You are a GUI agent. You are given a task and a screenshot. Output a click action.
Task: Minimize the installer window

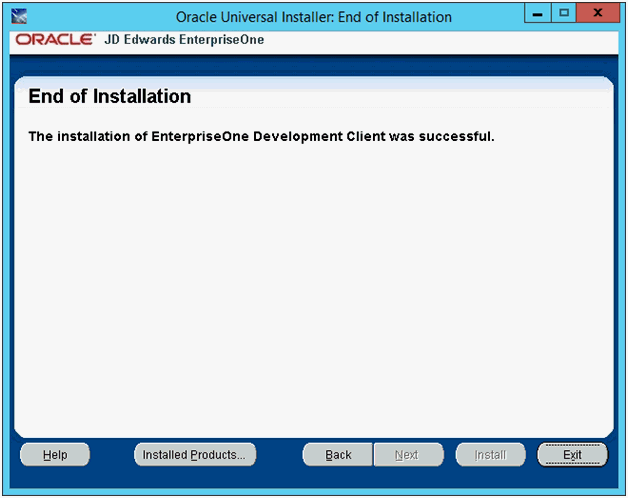pyautogui.click(x=537, y=14)
